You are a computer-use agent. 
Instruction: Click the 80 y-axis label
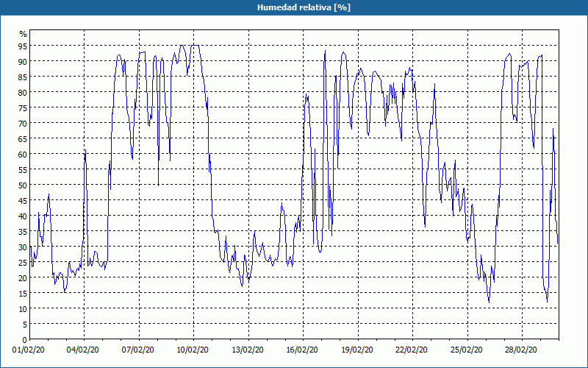[x=23, y=93]
